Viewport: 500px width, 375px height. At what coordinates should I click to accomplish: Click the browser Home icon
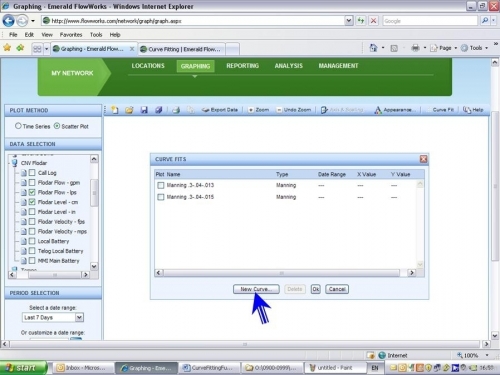373,48
